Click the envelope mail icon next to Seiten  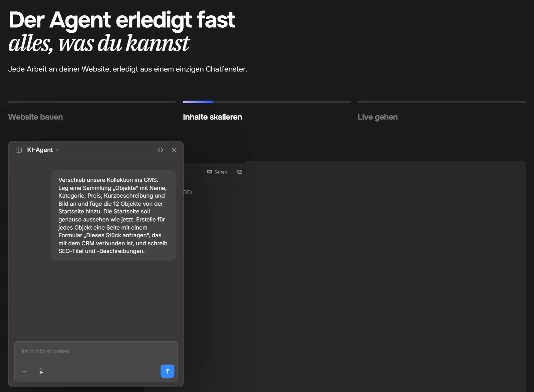(x=240, y=172)
